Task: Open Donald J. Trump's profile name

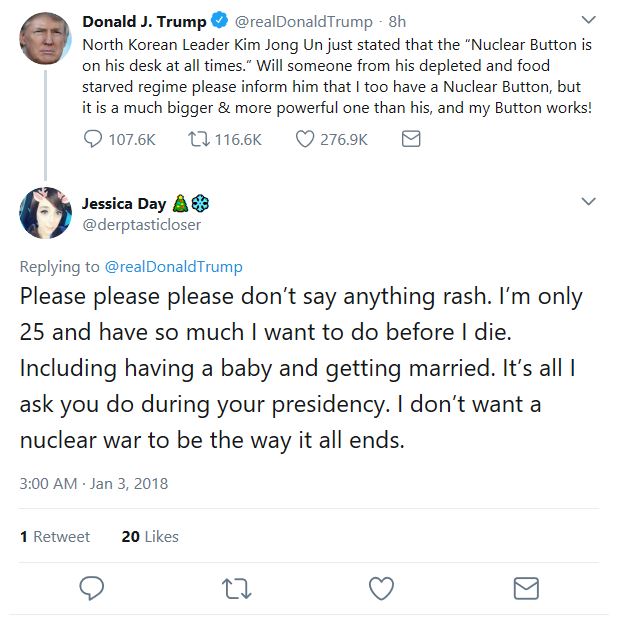Action: [144, 22]
